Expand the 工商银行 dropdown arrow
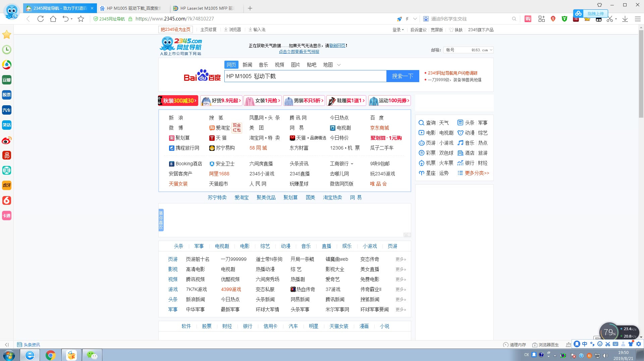The width and height of the screenshot is (644, 361). pyautogui.click(x=352, y=164)
